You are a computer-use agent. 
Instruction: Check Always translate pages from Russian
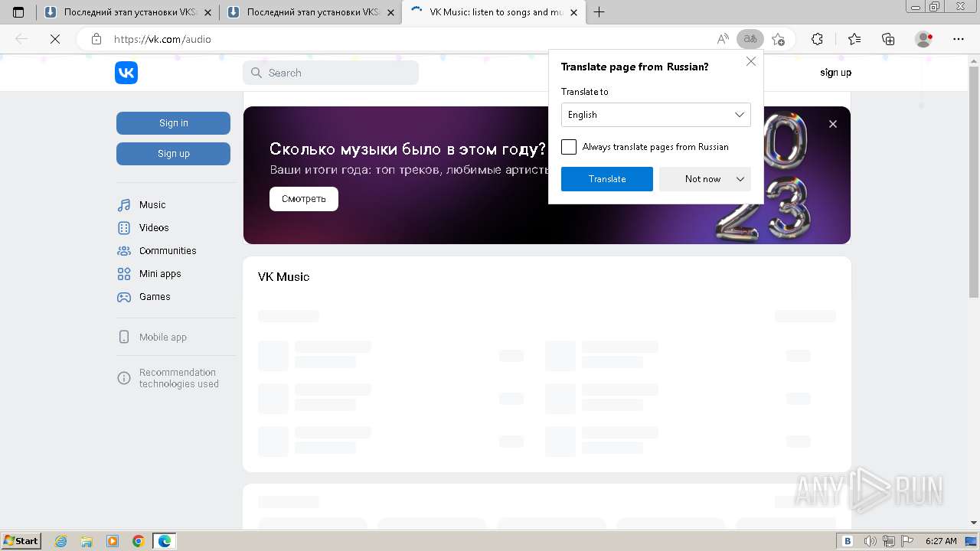coord(569,147)
